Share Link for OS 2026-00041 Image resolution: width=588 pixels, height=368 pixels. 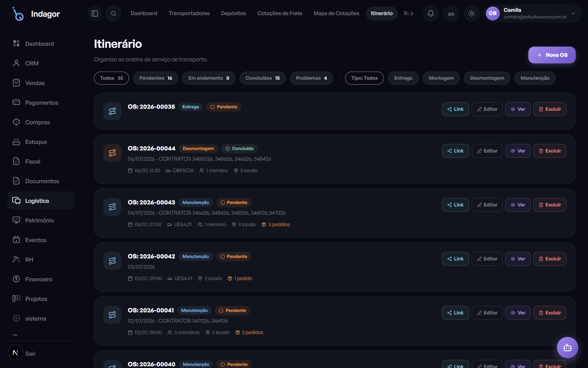pyautogui.click(x=455, y=313)
